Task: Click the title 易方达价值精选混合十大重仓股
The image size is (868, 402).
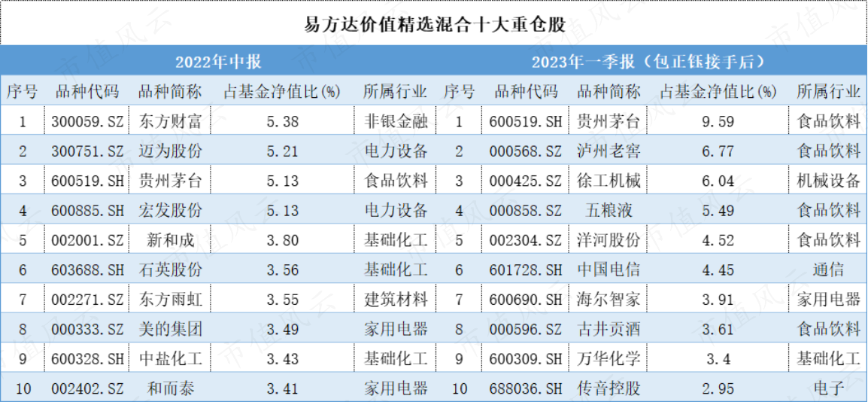Action: (435, 24)
